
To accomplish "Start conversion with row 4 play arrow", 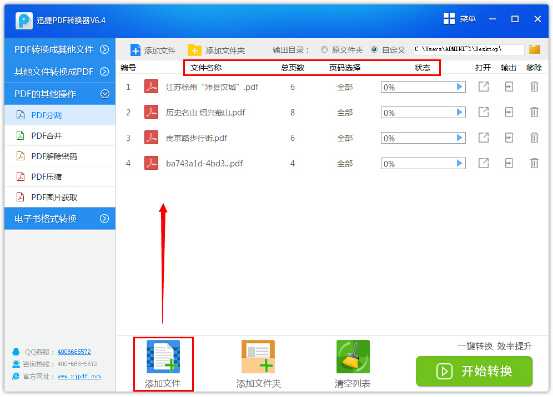I will 459,163.
